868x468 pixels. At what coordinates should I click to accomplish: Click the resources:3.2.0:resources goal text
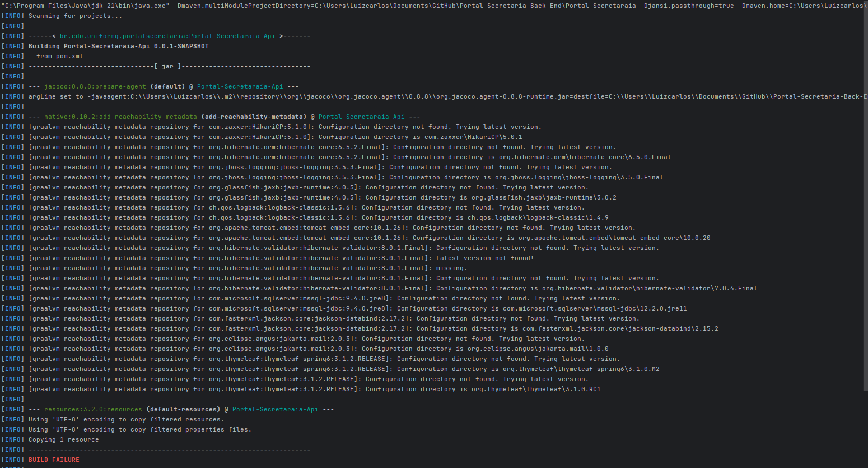(93, 409)
